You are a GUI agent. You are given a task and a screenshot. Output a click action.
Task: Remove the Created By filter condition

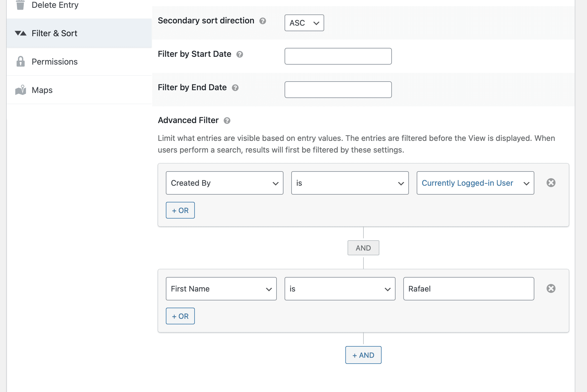point(551,183)
